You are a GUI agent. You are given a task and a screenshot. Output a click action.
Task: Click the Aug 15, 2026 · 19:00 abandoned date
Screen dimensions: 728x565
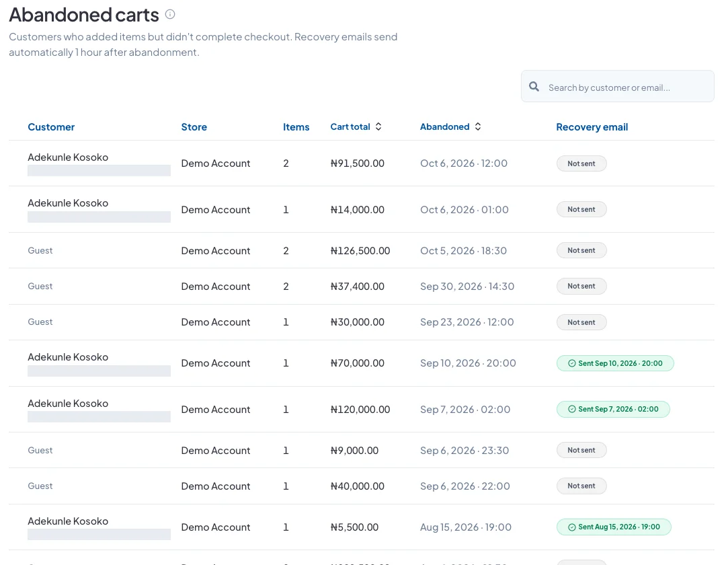[466, 527]
